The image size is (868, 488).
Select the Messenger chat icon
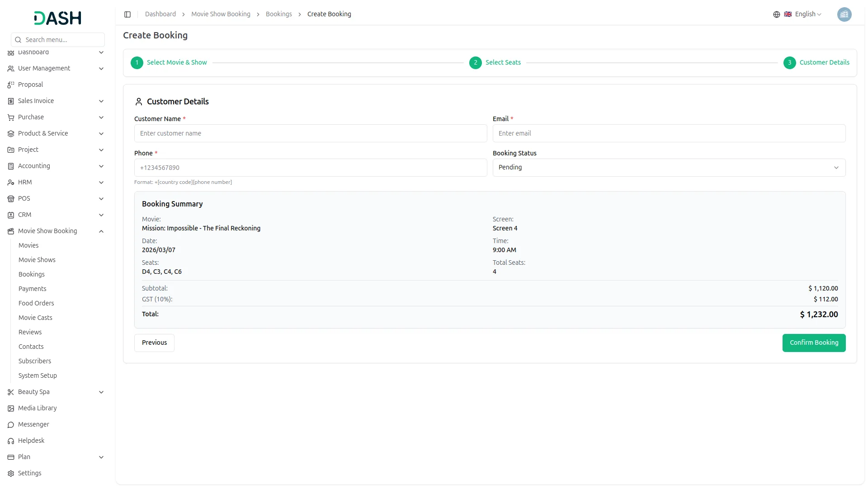[x=10, y=424]
